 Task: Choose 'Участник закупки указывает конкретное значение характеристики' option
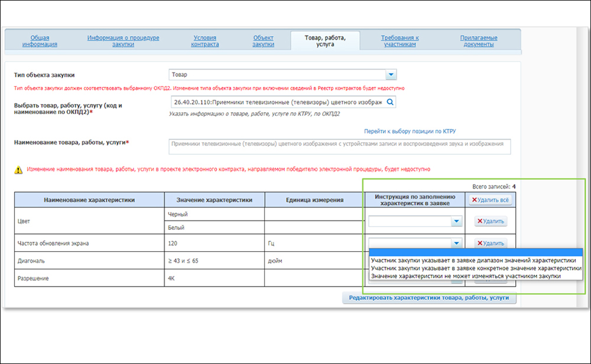pyautogui.click(x=473, y=268)
